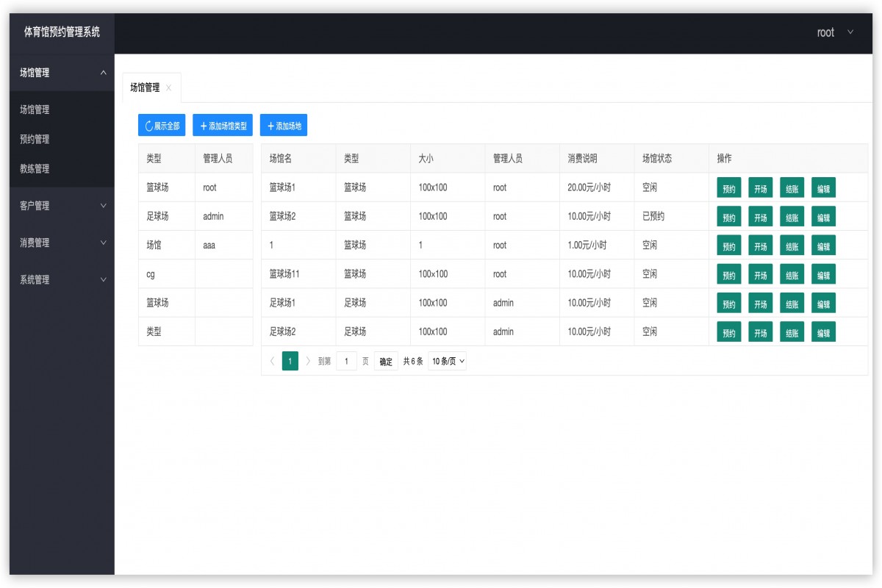Click 预约 button for 篮球场1

[x=728, y=187]
